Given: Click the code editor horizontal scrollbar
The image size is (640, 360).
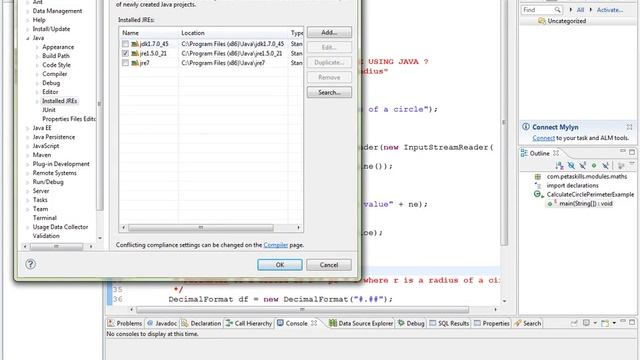Looking at the screenshot, I should pos(302,309).
